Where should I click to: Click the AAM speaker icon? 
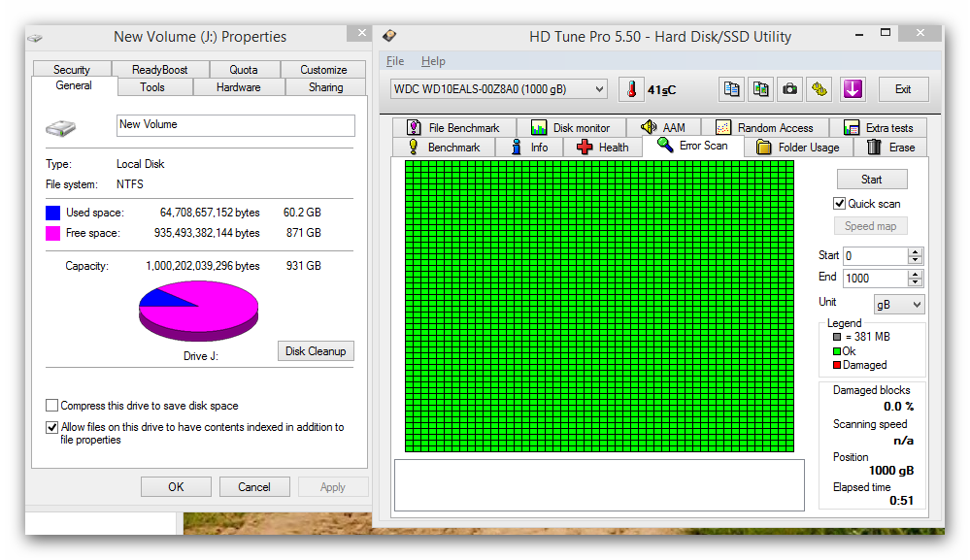(x=649, y=127)
